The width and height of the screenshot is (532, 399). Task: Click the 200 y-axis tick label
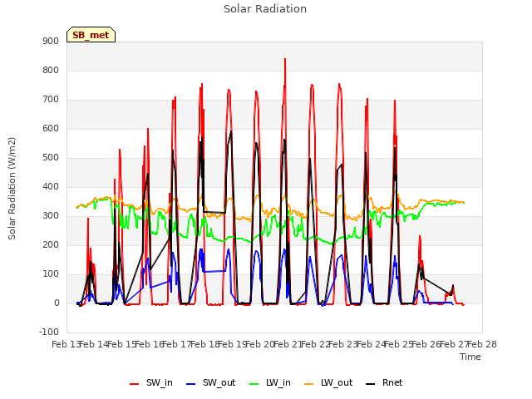[x=51, y=244]
